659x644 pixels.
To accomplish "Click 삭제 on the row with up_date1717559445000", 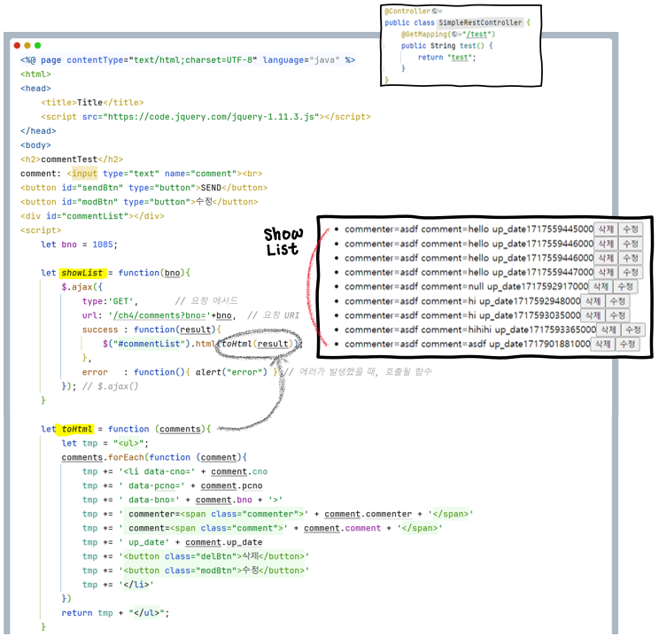I will (x=606, y=229).
